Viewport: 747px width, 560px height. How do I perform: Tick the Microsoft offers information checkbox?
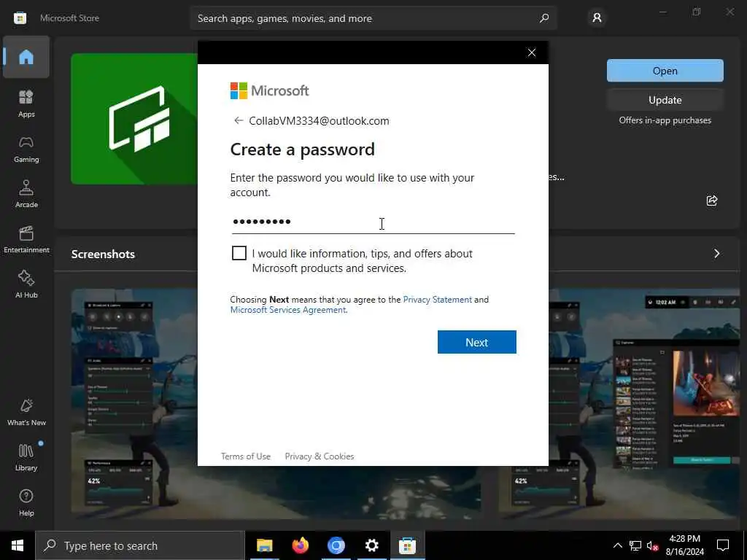239,253
